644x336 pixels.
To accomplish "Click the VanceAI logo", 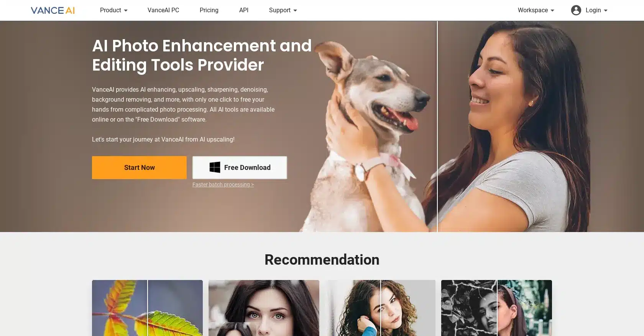I will point(53,10).
